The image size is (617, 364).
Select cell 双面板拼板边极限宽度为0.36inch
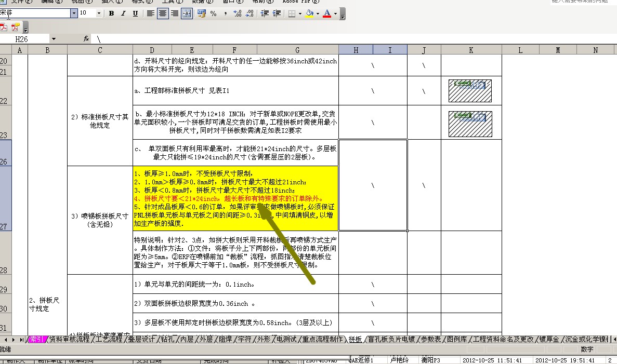pos(235,303)
